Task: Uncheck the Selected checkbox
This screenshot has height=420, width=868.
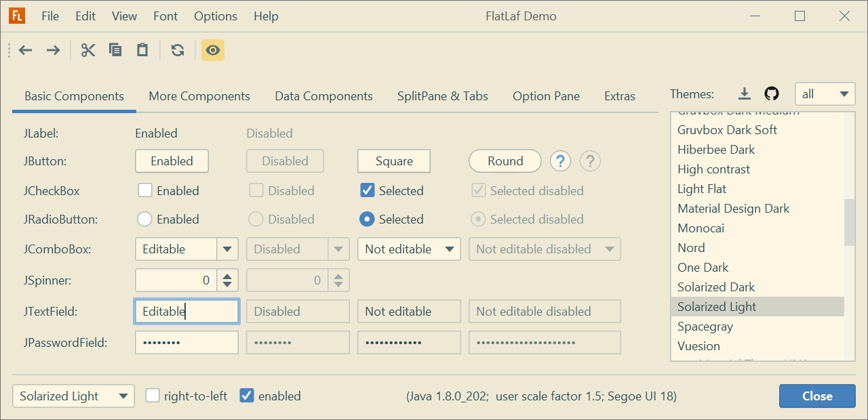Action: (368, 191)
